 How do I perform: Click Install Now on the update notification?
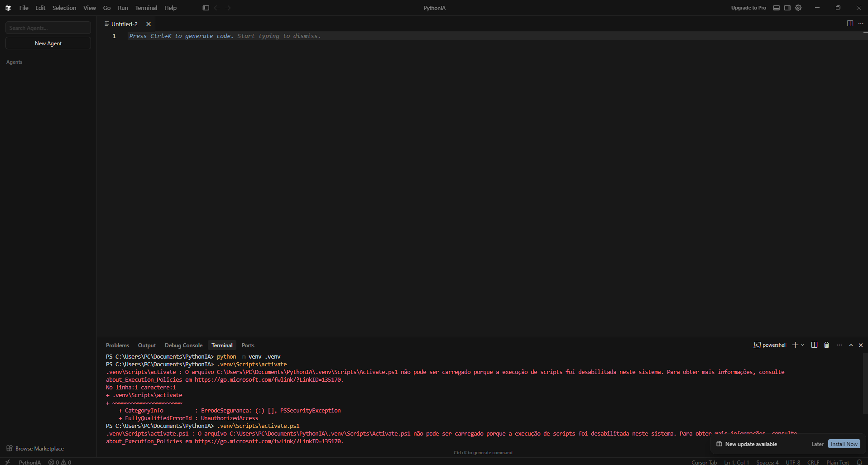coord(844,444)
